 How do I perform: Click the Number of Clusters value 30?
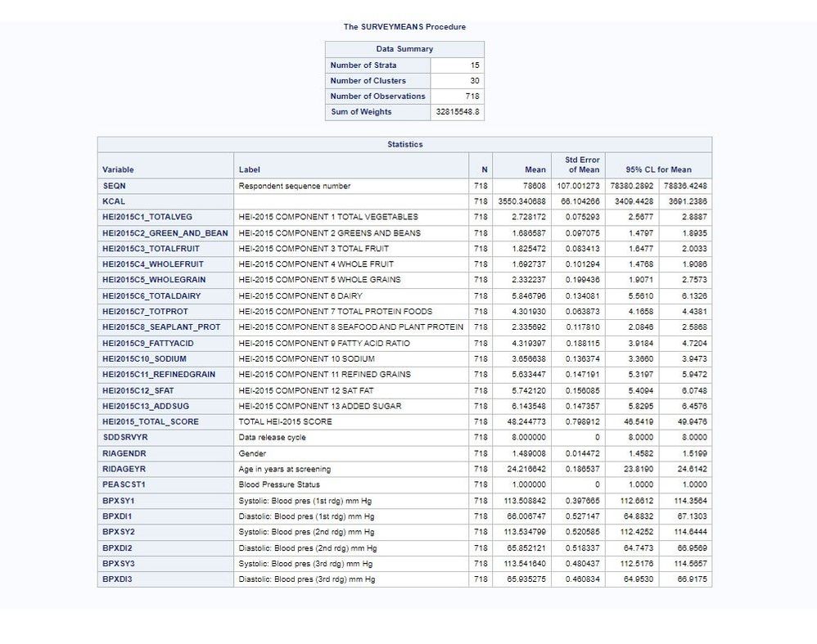[474, 81]
